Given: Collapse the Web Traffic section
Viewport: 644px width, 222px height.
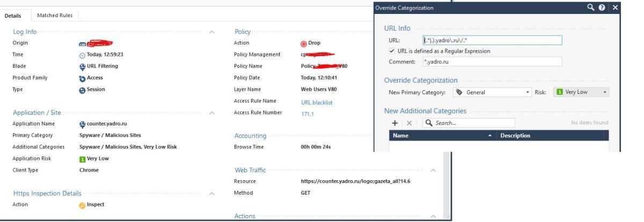Looking at the screenshot, I should [x=434, y=170].
